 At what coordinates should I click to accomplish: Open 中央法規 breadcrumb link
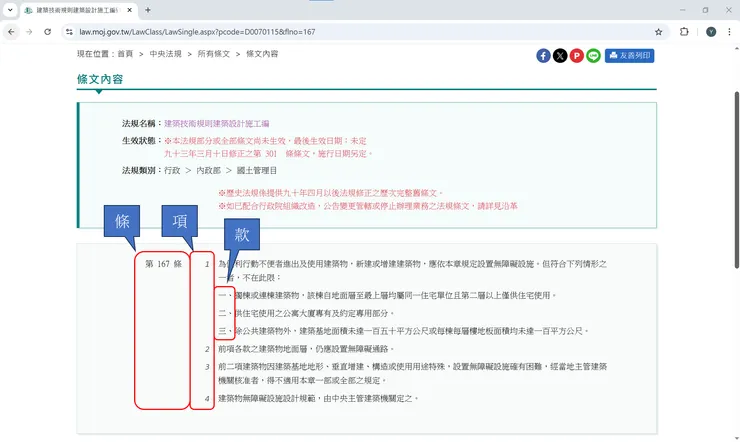(x=166, y=54)
